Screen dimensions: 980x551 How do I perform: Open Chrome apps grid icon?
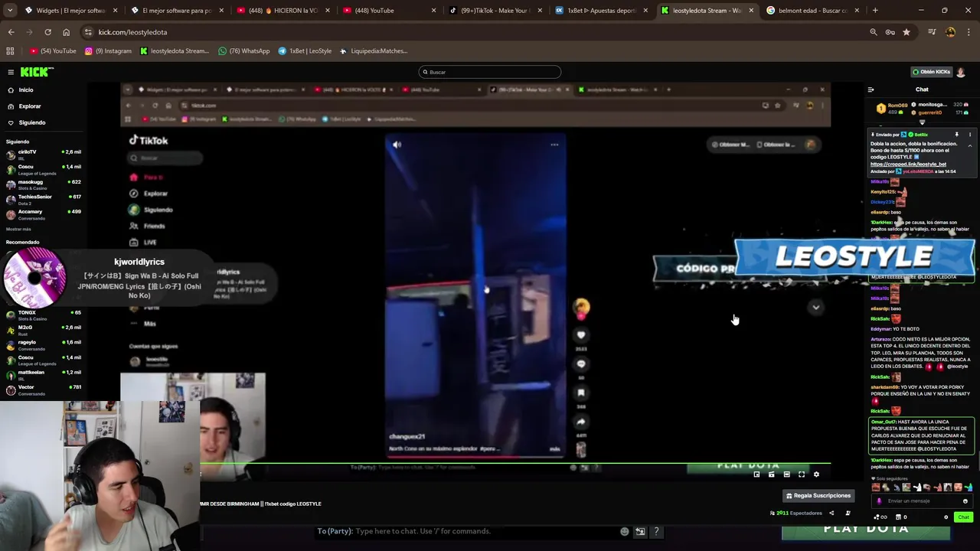pyautogui.click(x=10, y=51)
